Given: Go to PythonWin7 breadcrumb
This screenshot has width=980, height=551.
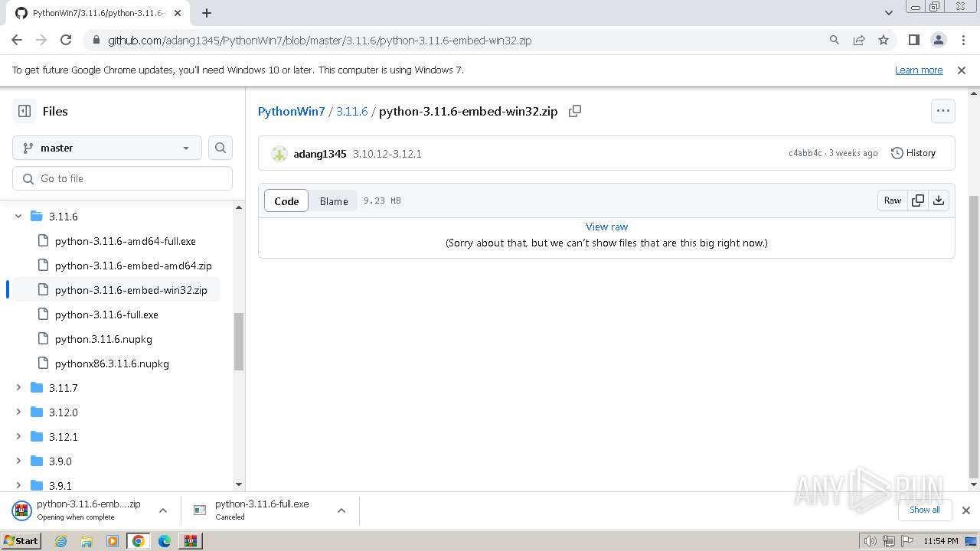Looking at the screenshot, I should pos(292,111).
